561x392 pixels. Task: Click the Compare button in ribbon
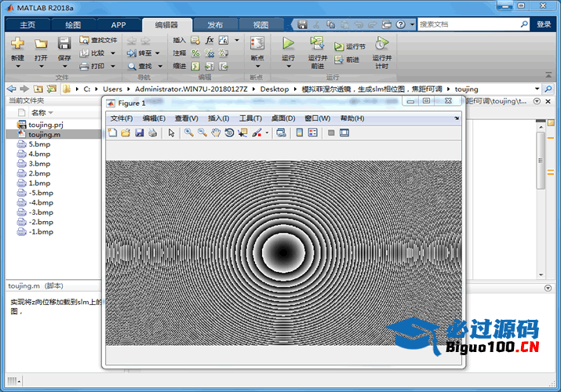pyautogui.click(x=93, y=53)
